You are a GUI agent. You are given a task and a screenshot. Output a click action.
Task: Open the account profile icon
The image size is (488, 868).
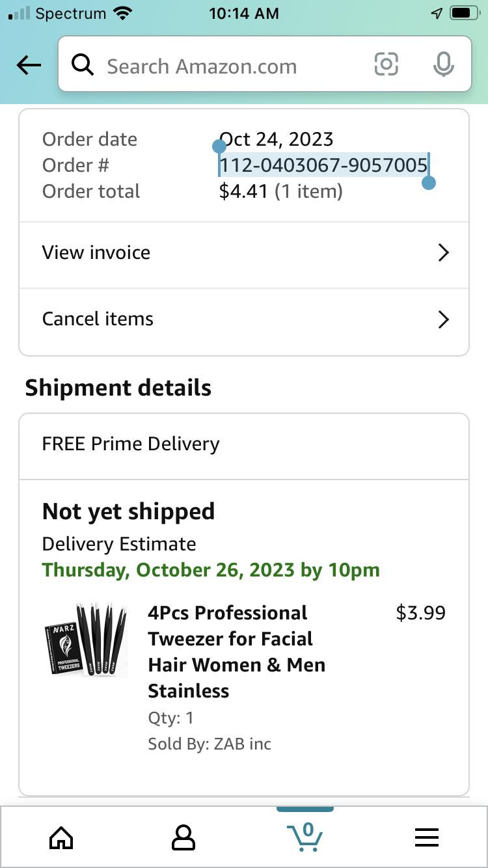[183, 837]
